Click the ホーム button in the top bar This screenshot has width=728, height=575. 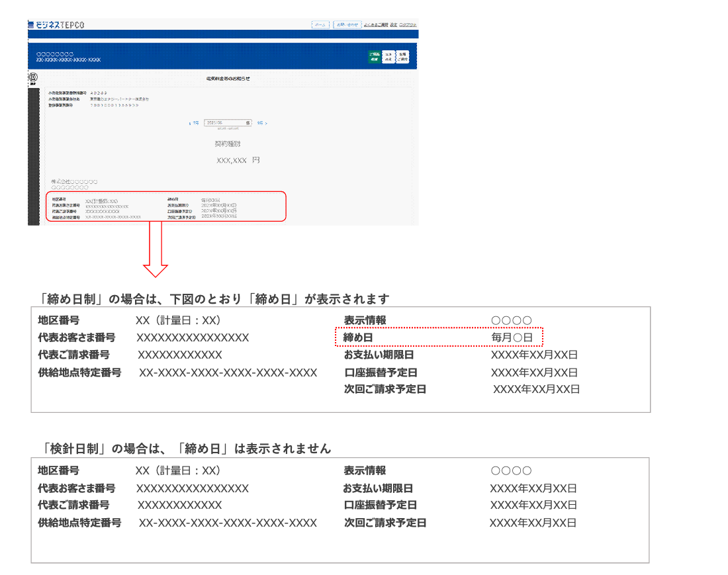pyautogui.click(x=320, y=24)
